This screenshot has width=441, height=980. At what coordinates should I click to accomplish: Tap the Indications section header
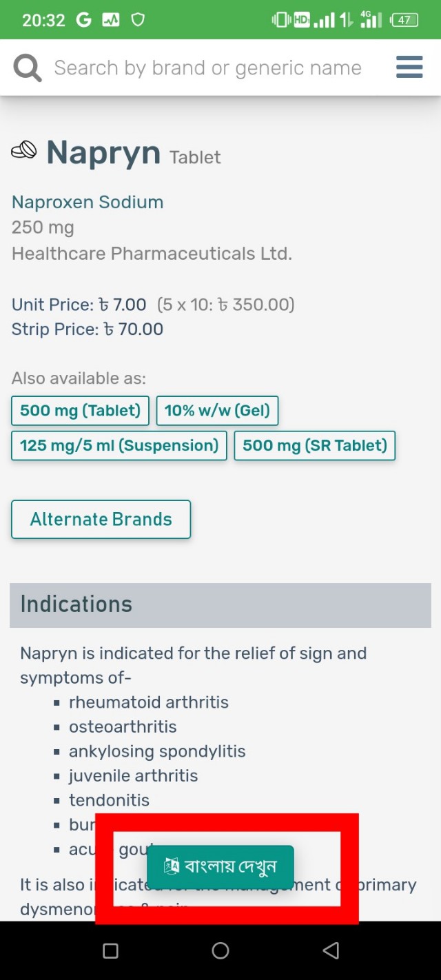(220, 604)
